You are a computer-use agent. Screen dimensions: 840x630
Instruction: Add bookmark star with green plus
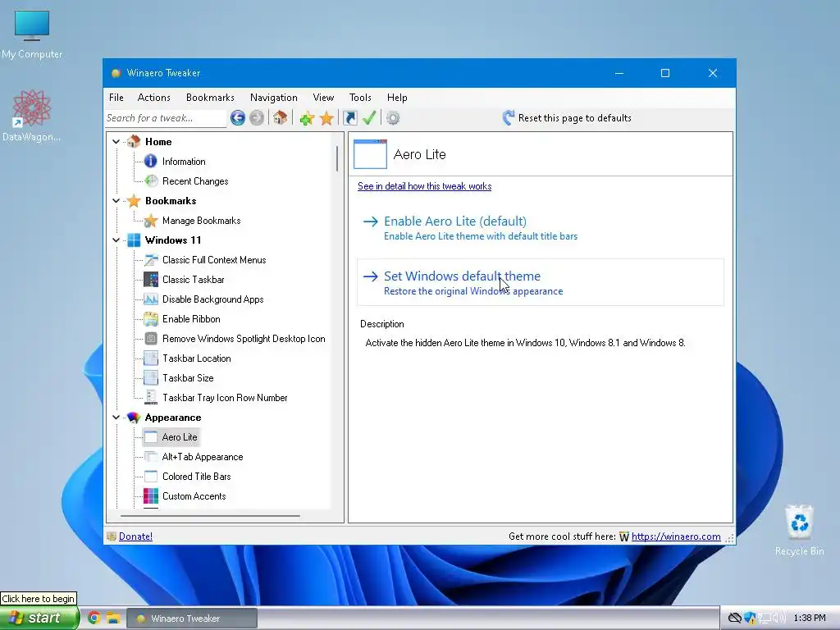click(307, 118)
